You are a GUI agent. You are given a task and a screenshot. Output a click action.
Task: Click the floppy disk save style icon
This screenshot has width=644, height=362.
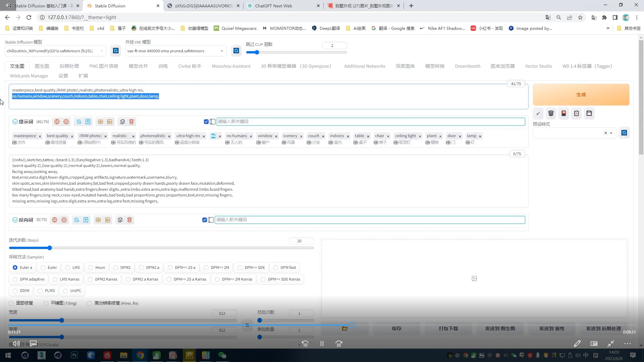[589, 113]
